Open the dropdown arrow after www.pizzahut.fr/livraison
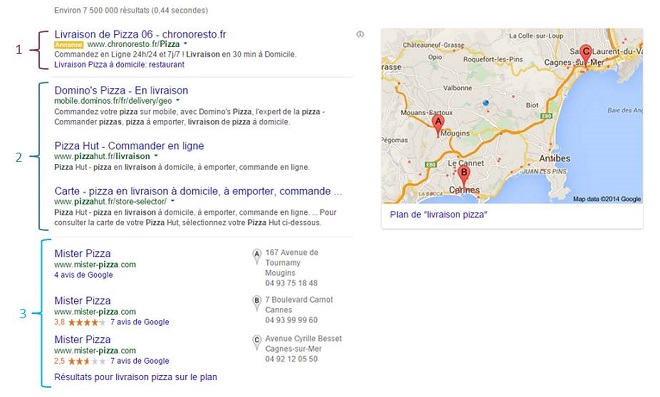Image resolution: width=660 pixels, height=397 pixels. (x=156, y=156)
